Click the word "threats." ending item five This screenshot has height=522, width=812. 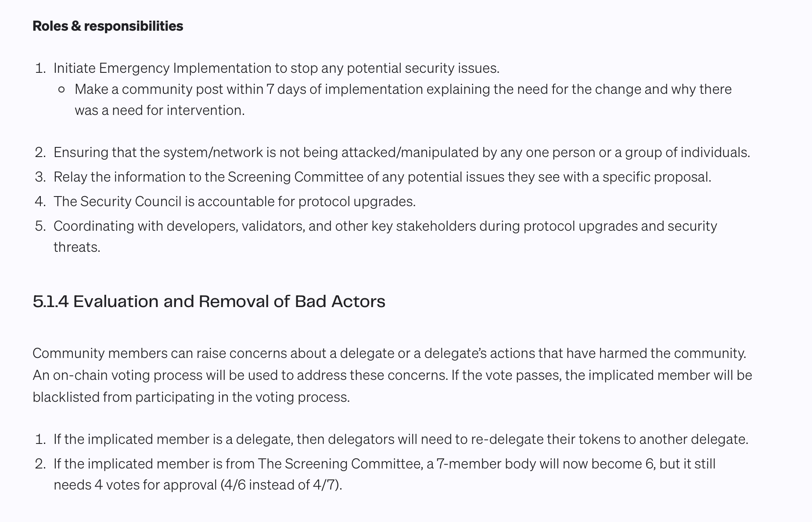tap(77, 247)
